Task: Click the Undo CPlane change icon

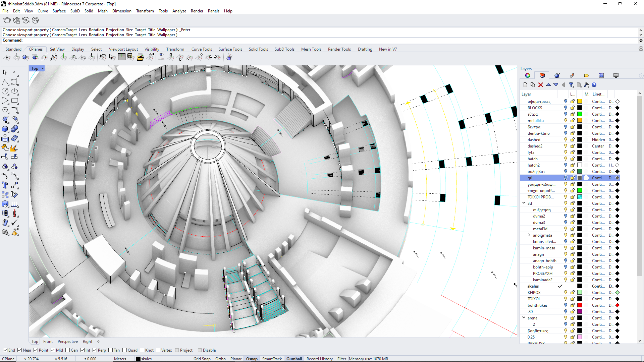Action: pyautogui.click(x=103, y=57)
